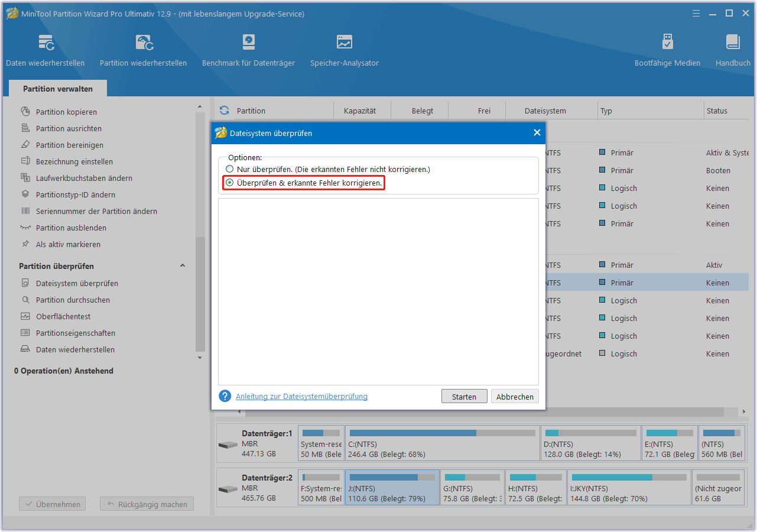Image resolution: width=757 pixels, height=532 pixels.
Task: Click the Übernehmen button
Action: (x=52, y=504)
